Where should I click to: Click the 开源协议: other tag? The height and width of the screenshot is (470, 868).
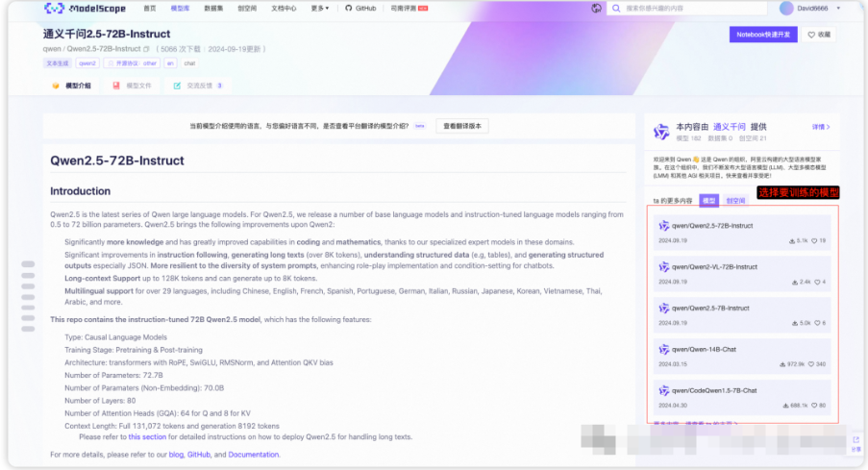[x=132, y=63]
